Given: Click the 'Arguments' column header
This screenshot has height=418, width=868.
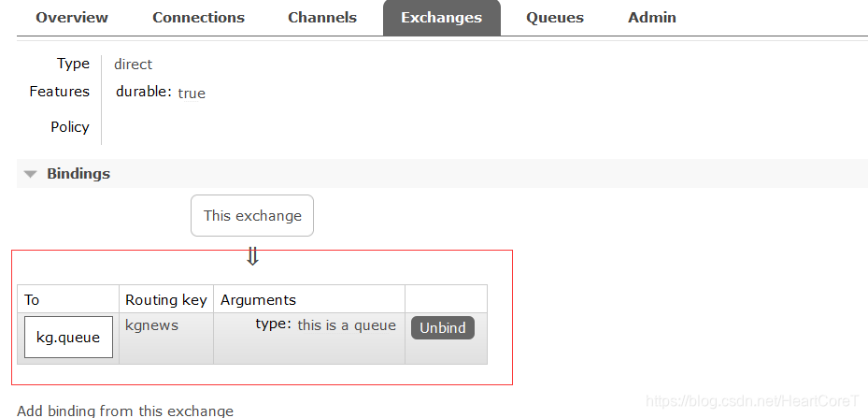Looking at the screenshot, I should (258, 300).
